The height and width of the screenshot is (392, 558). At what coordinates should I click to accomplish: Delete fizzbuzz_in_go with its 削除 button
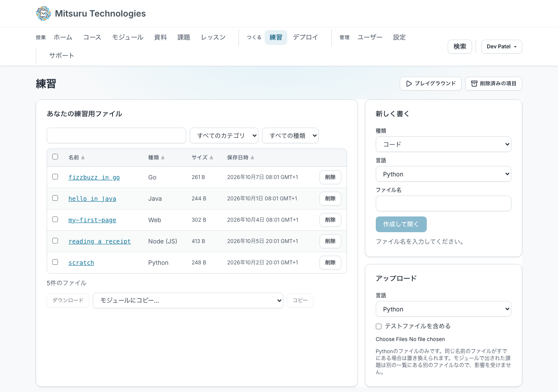pyautogui.click(x=330, y=177)
